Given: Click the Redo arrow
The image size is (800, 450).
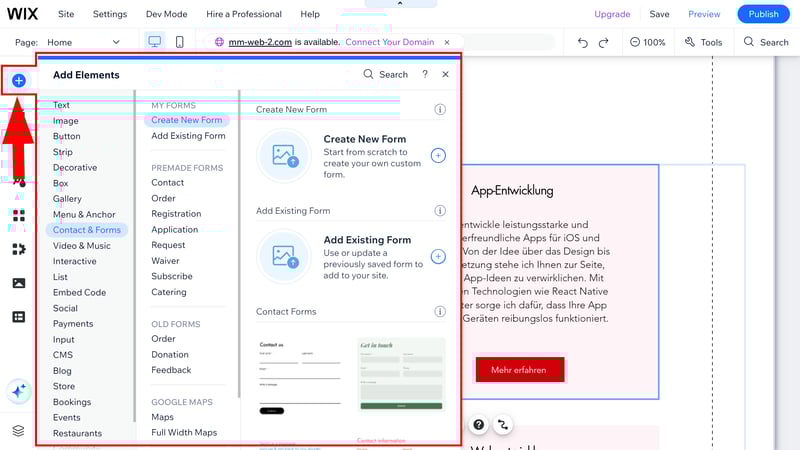Looking at the screenshot, I should [604, 42].
